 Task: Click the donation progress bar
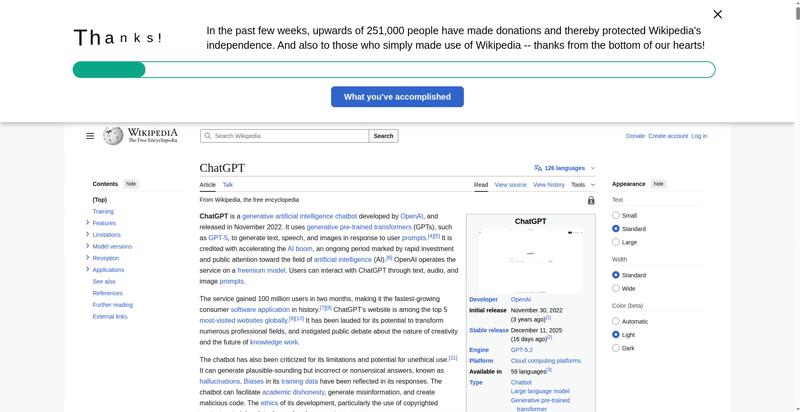tap(394, 70)
